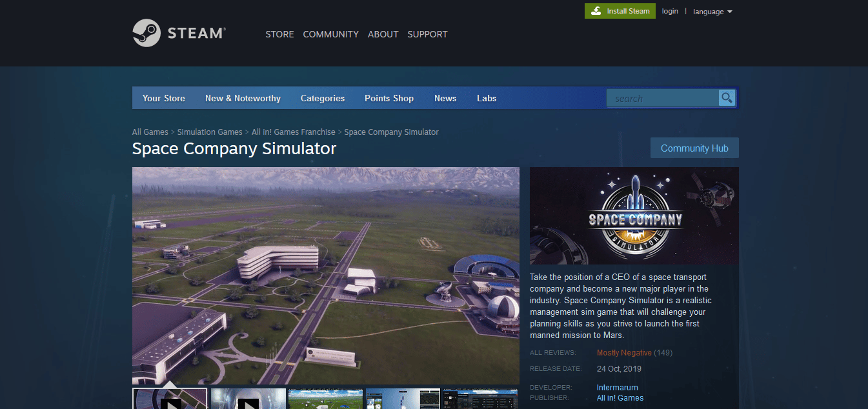Select the Your Store tab

point(164,98)
